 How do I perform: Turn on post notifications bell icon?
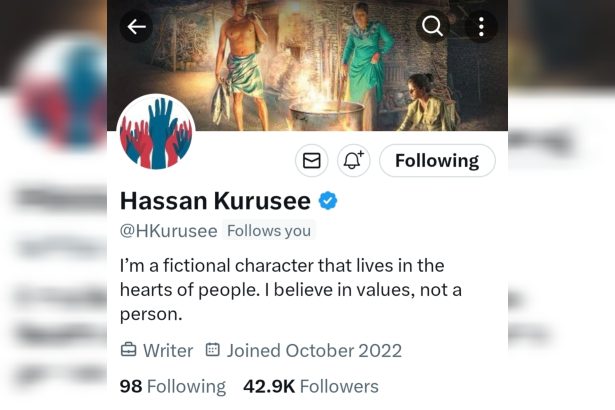354,160
